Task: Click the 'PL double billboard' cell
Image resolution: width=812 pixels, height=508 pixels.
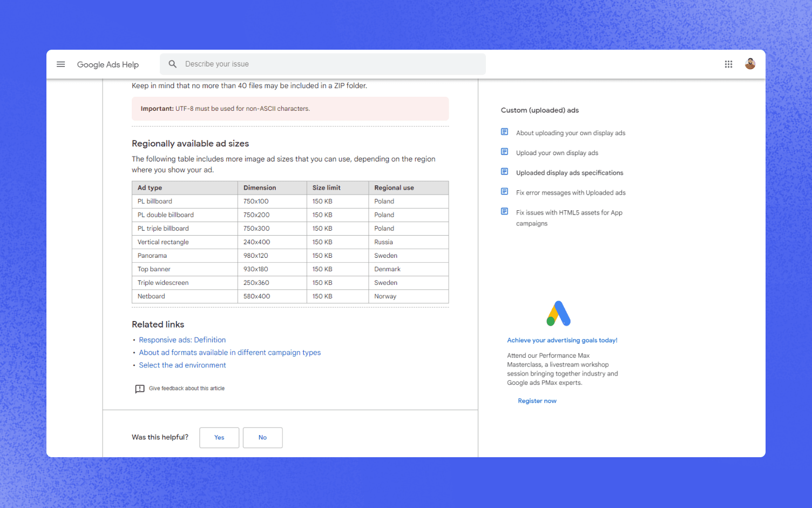Action: pyautogui.click(x=185, y=215)
